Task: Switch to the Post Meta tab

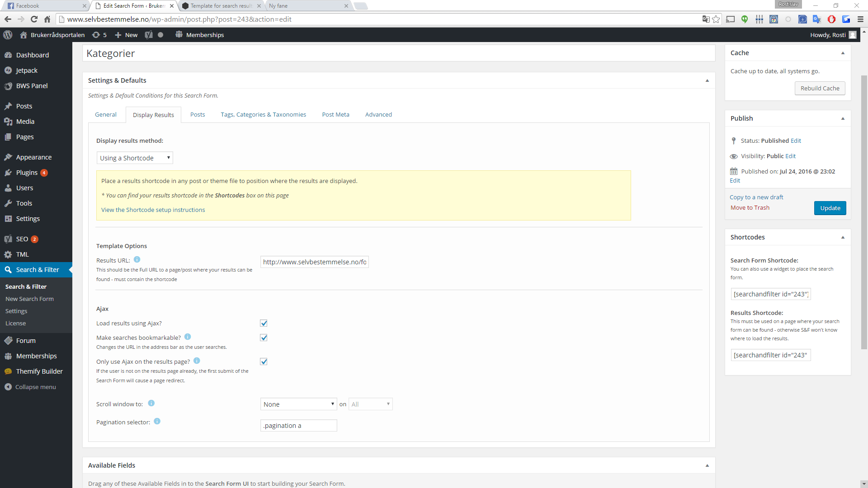Action: coord(335,114)
